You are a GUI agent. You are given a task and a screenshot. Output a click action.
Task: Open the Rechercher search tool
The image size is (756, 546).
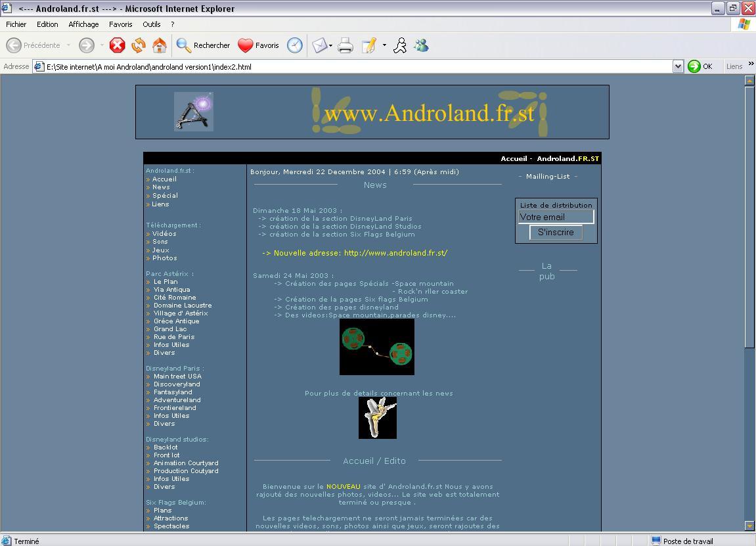point(203,45)
